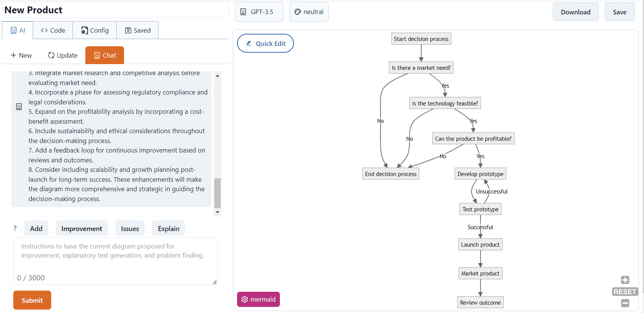Image resolution: width=644 pixels, height=313 pixels.
Task: Zoom out the diagram with the minus icon
Action: [x=625, y=303]
